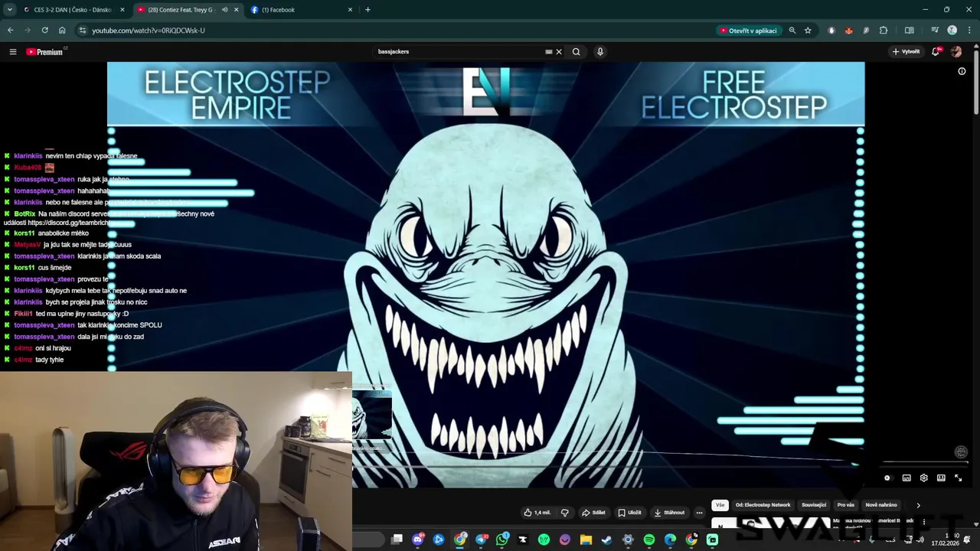Switch the player to theater mode
The image size is (980, 551).
(941, 478)
